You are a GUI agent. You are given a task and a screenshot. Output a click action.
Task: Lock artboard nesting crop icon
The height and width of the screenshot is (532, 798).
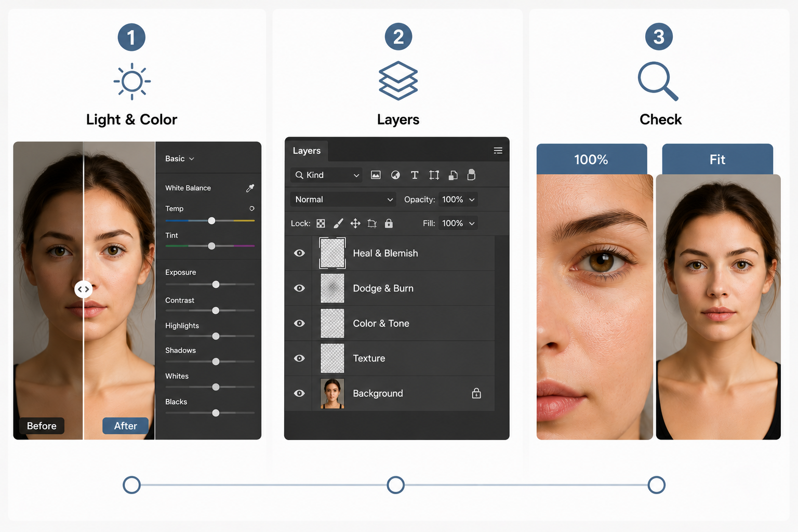[x=372, y=223]
